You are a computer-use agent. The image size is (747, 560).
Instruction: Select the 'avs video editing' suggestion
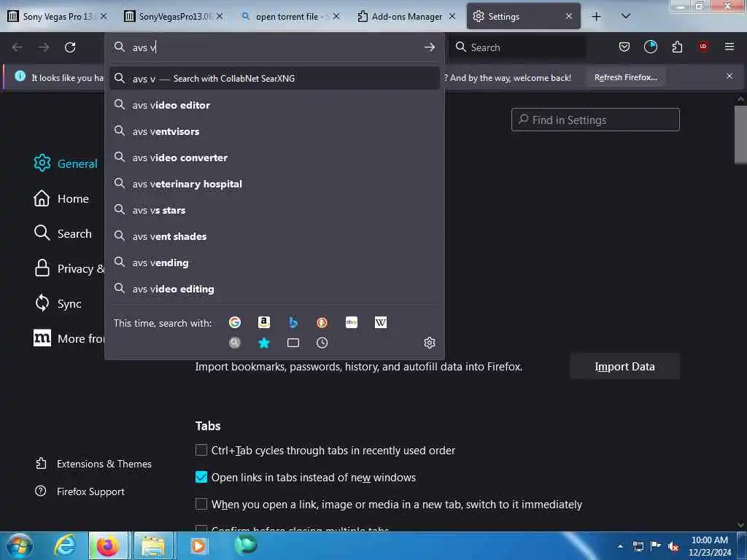[274, 289]
